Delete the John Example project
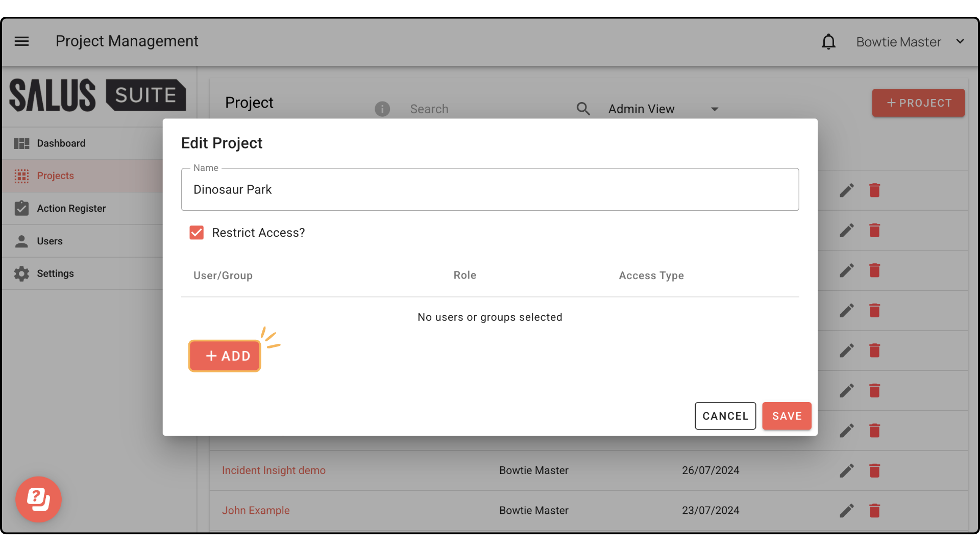This screenshot has height=551, width=980. coord(874,510)
